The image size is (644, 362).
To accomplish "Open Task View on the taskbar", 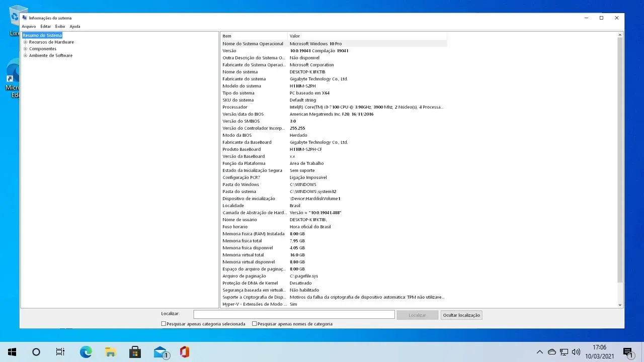I will click(x=60, y=352).
